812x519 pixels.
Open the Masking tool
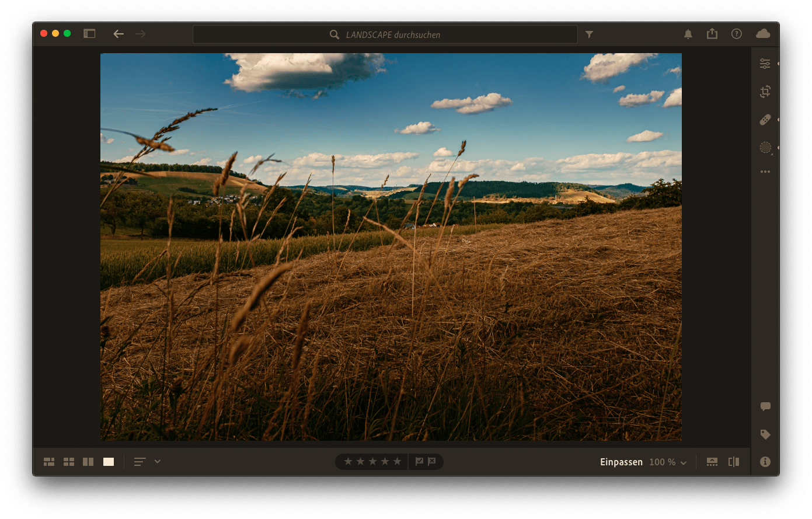coord(765,148)
